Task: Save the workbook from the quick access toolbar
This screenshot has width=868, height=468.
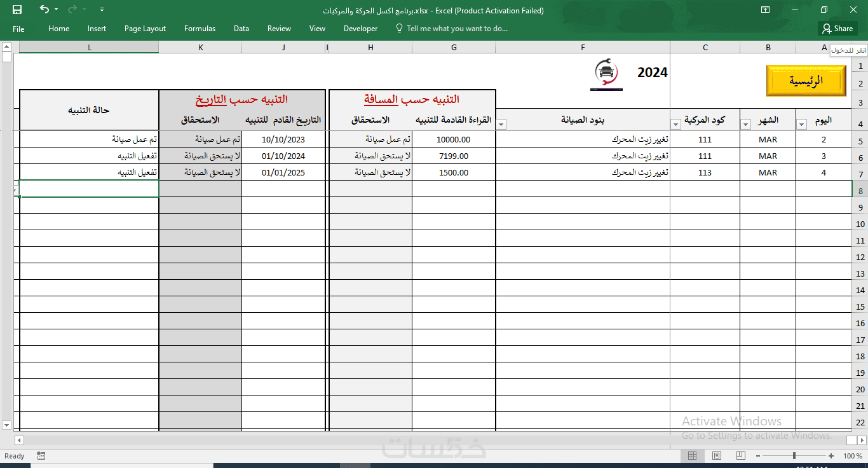Action: 17,10
